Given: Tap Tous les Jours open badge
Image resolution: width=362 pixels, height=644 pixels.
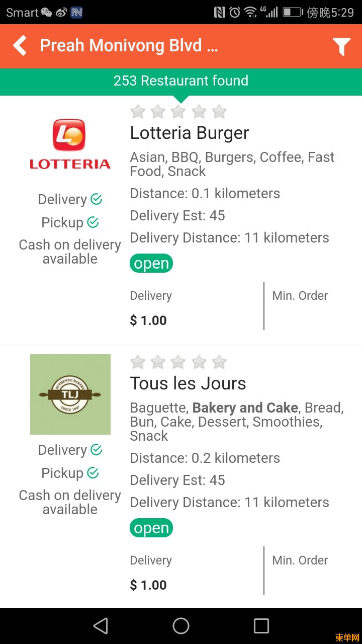Looking at the screenshot, I should coord(151,528).
